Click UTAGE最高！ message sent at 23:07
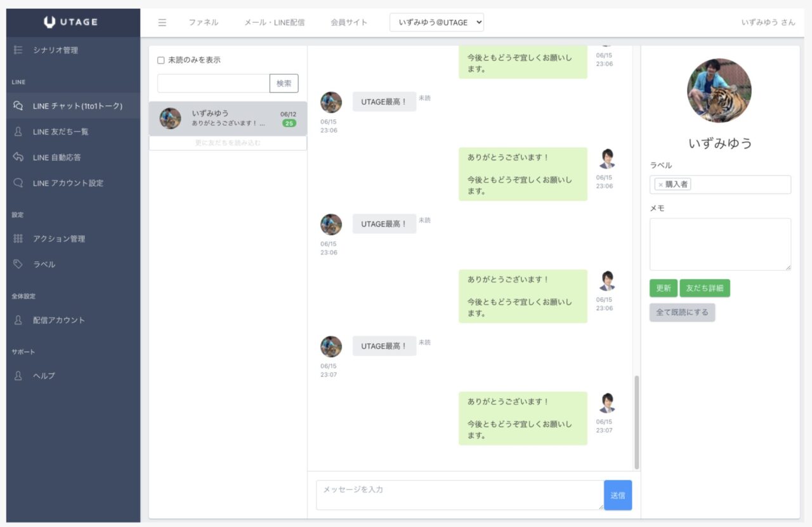Screen dimensions: 812x527 click(x=384, y=346)
